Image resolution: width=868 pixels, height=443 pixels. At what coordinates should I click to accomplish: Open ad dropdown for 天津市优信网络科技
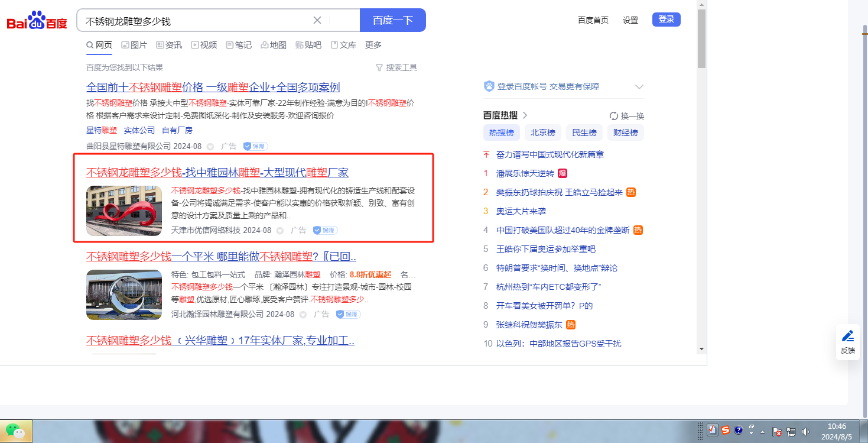tap(280, 230)
